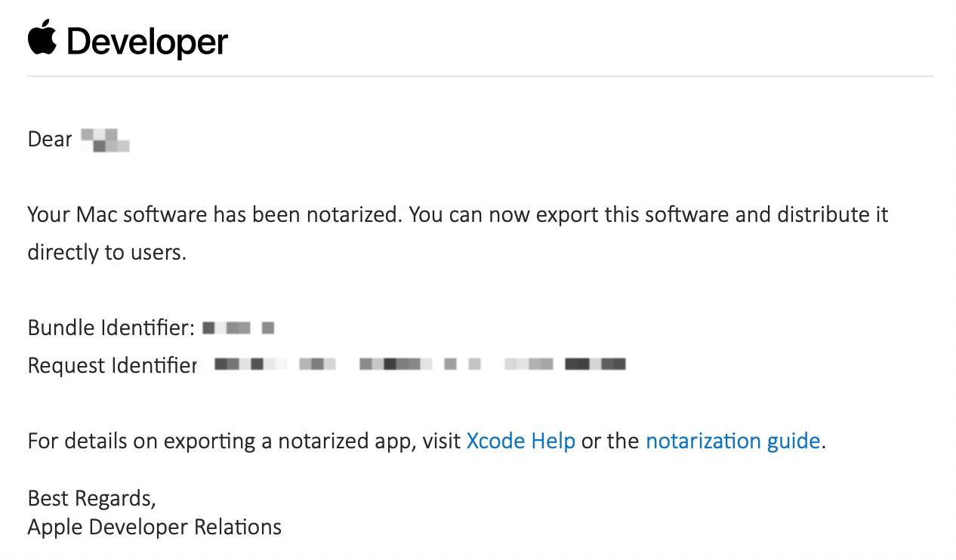Click the Apple logo icon
This screenshot has height=560, width=956.
(x=42, y=38)
